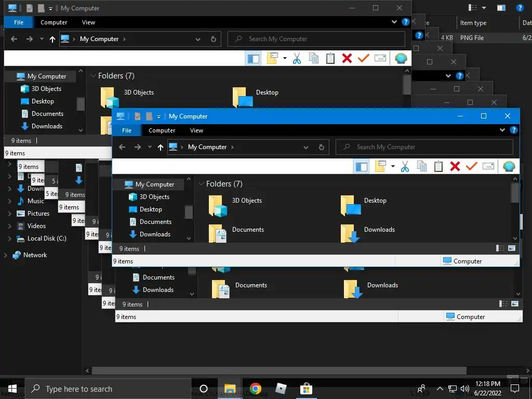The width and height of the screenshot is (532, 399).
Task: Open recent locations dropdown in front window
Action: pos(150,147)
